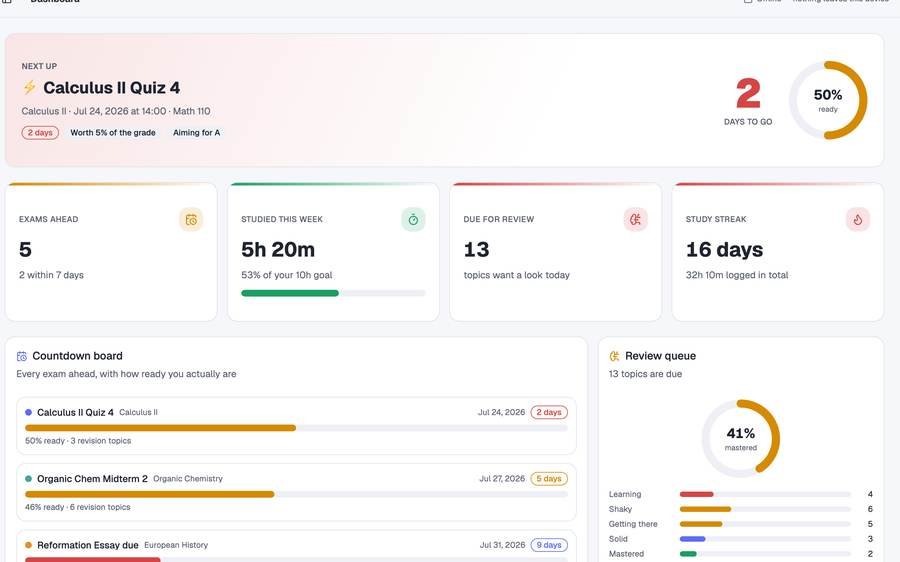Click the Worth 5% of the grade chip

click(113, 133)
